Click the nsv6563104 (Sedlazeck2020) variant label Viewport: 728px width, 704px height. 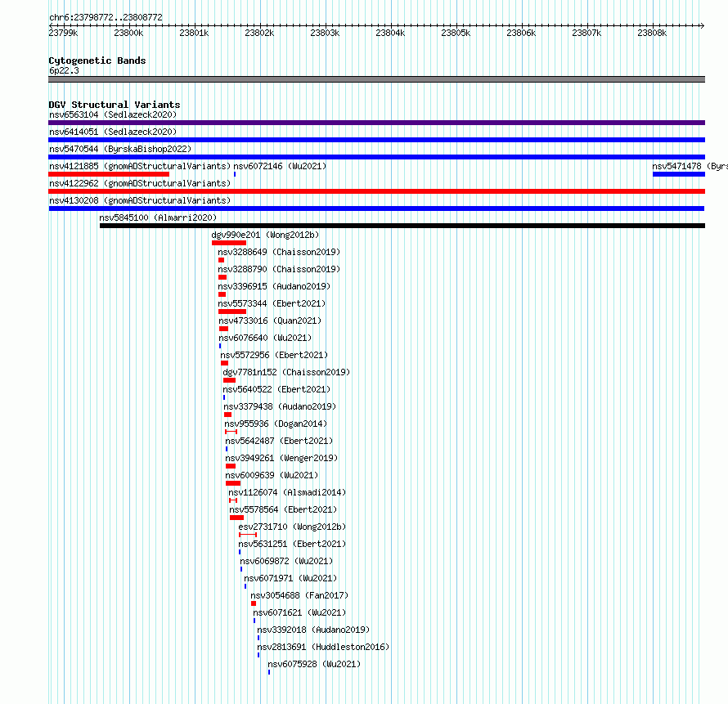click(113, 114)
